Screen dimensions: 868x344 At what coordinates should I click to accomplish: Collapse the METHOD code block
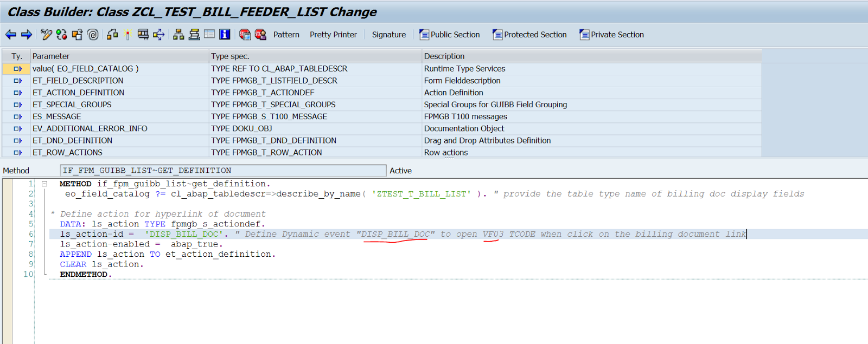coord(44,184)
